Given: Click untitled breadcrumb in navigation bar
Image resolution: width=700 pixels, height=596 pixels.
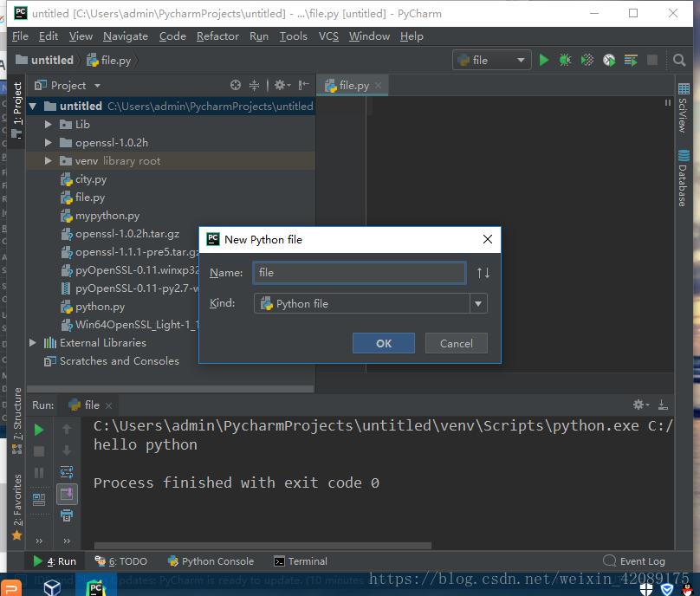Looking at the screenshot, I should point(45,61).
